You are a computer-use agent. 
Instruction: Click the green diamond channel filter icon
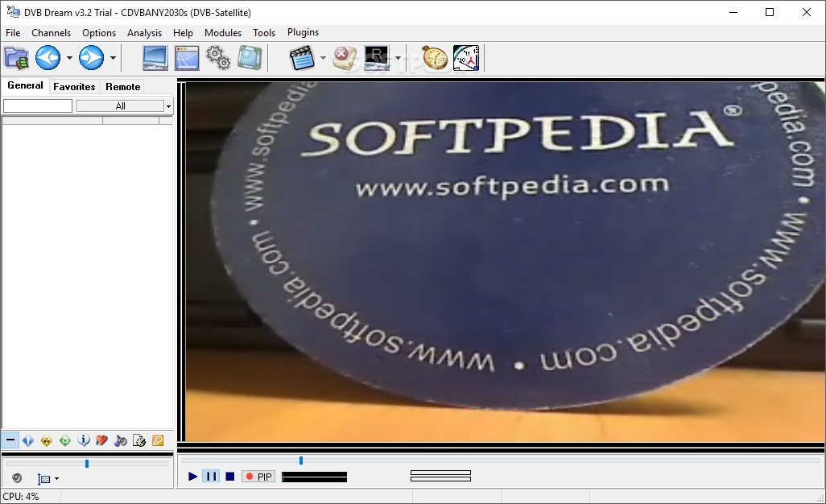tap(65, 440)
